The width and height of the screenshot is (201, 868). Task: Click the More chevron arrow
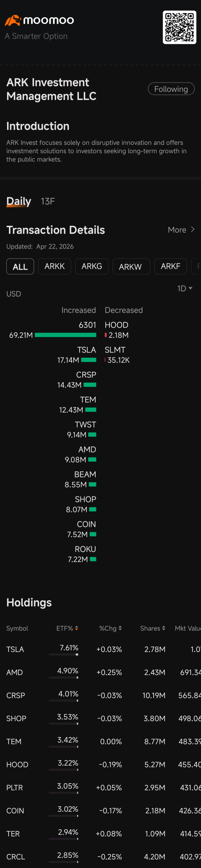[192, 229]
